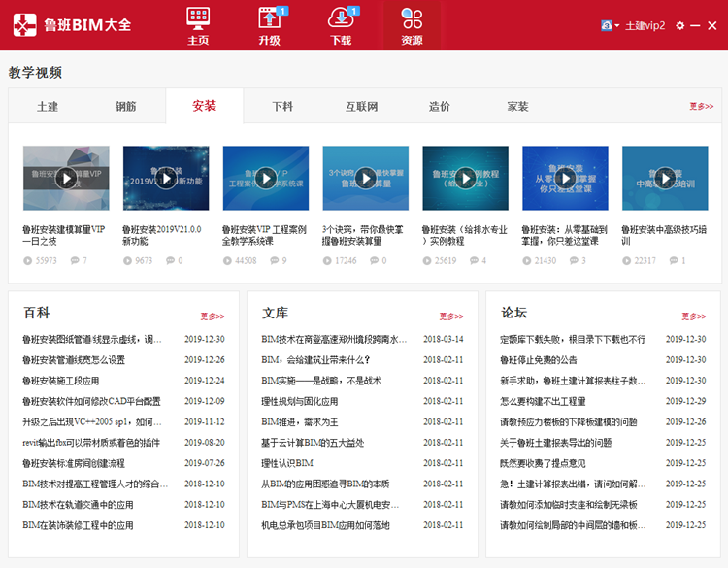Open 鲁班安装标准房间创建流程 article
The height and width of the screenshot is (568, 728).
pos(74,463)
